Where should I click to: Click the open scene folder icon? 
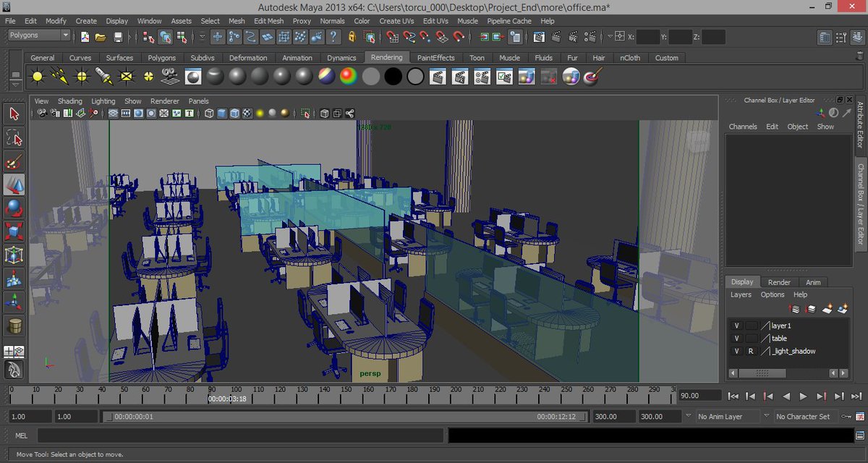(x=101, y=37)
